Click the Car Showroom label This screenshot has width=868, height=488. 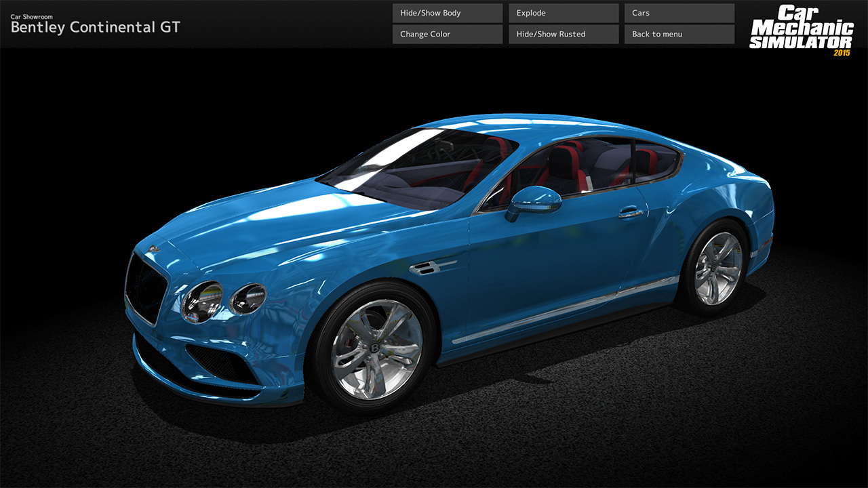[31, 16]
